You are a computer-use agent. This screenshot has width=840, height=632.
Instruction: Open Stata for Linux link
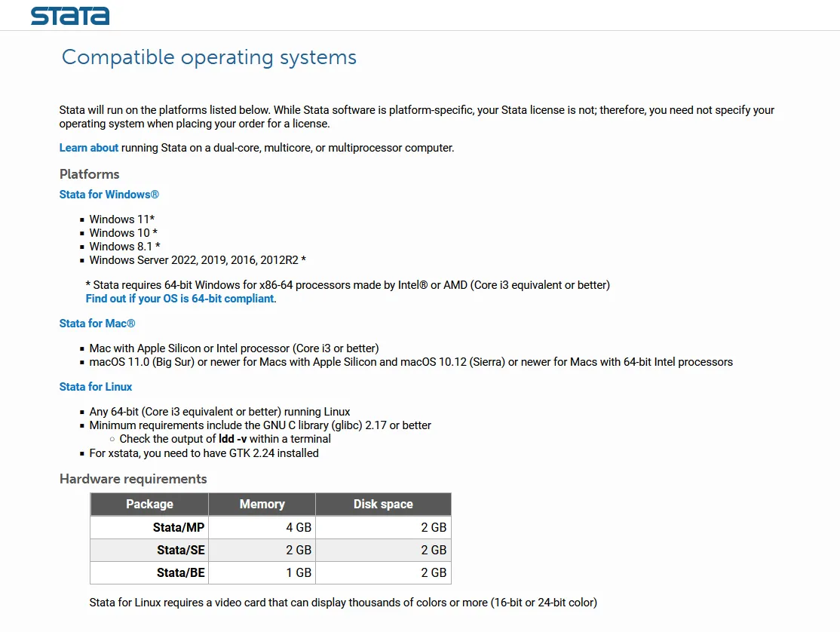click(95, 387)
